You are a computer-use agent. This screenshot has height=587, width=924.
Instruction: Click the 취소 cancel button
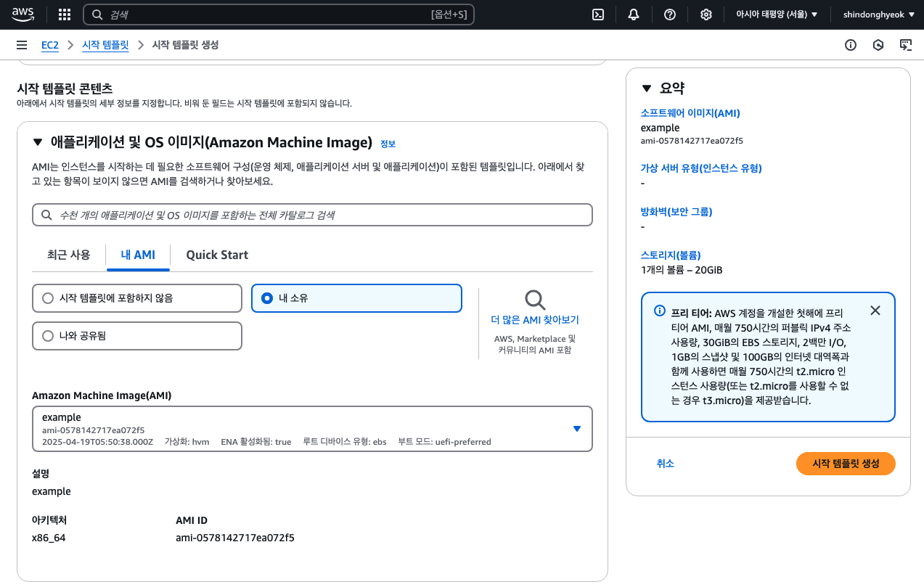pos(666,464)
